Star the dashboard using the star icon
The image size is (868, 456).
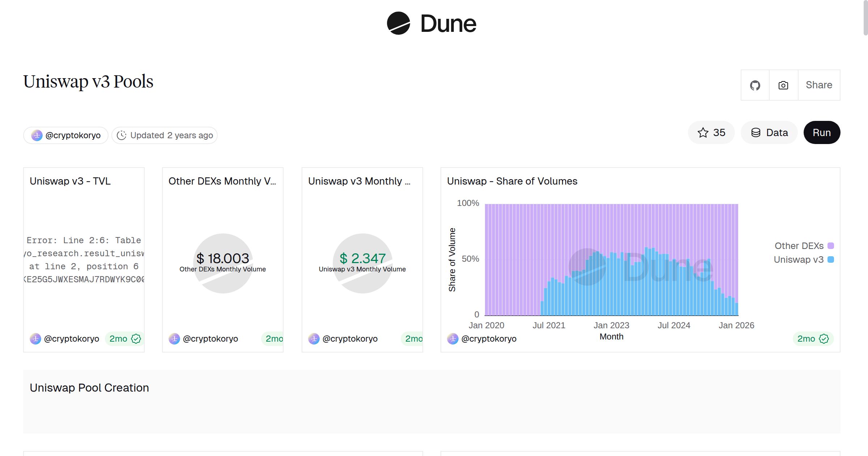(703, 132)
